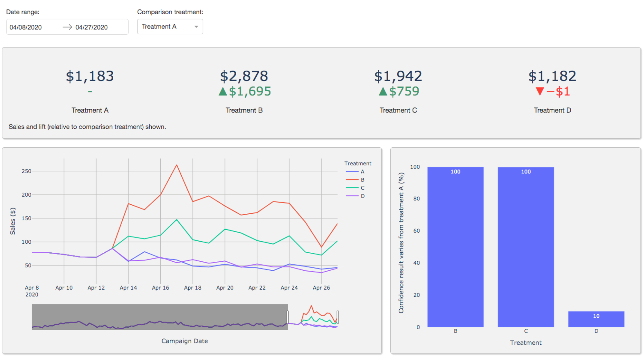The width and height of the screenshot is (644, 358).
Task: Toggle legend entry C in line chart
Action: click(x=355, y=188)
